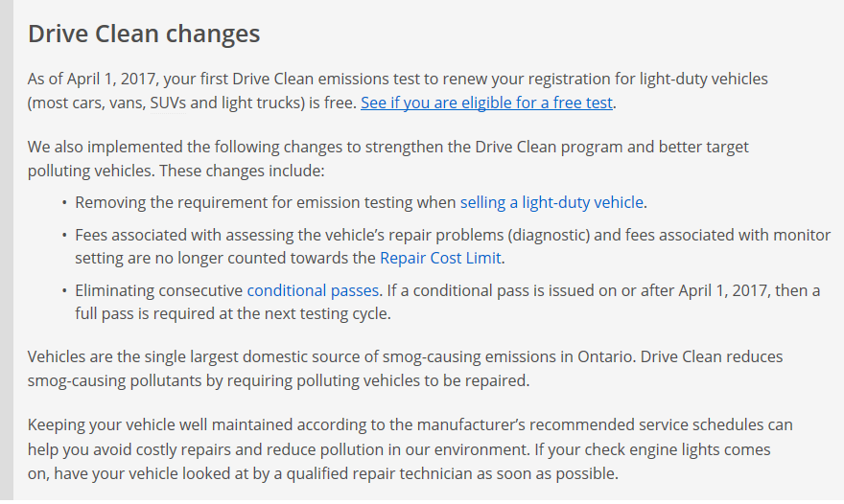
Task: Open the 'See if you are eligible for a free test' link
Action: [486, 103]
